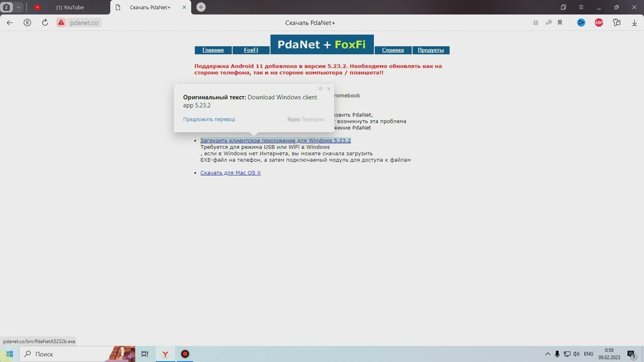Click the tab counter showing 2

pos(7,7)
